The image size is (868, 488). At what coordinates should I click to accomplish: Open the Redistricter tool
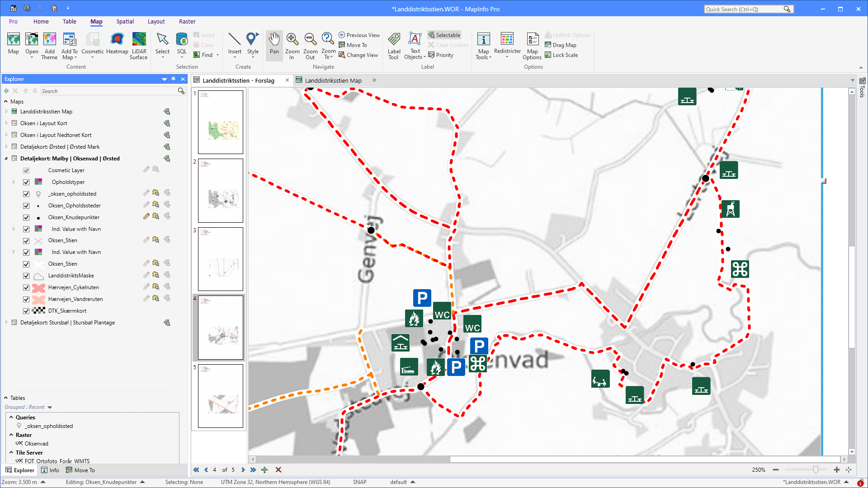click(x=507, y=45)
